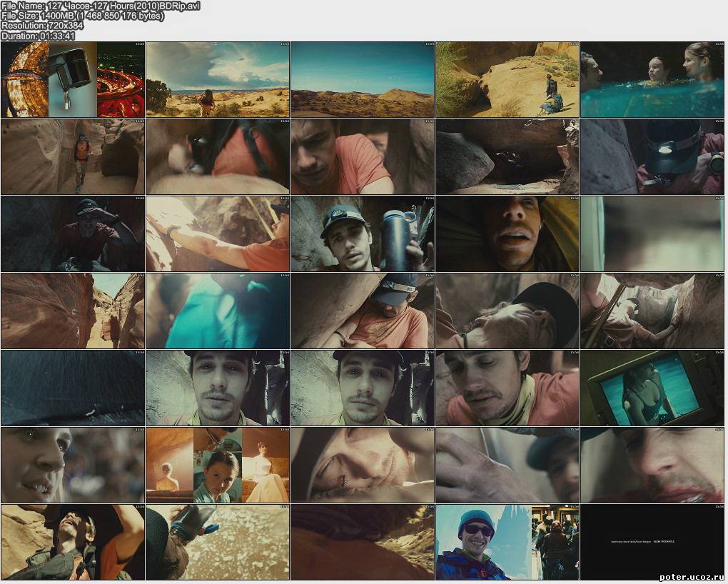Select the thumbnail of hikers beside a sandstone rock
The width and height of the screenshot is (728, 584).
pyautogui.click(x=507, y=79)
